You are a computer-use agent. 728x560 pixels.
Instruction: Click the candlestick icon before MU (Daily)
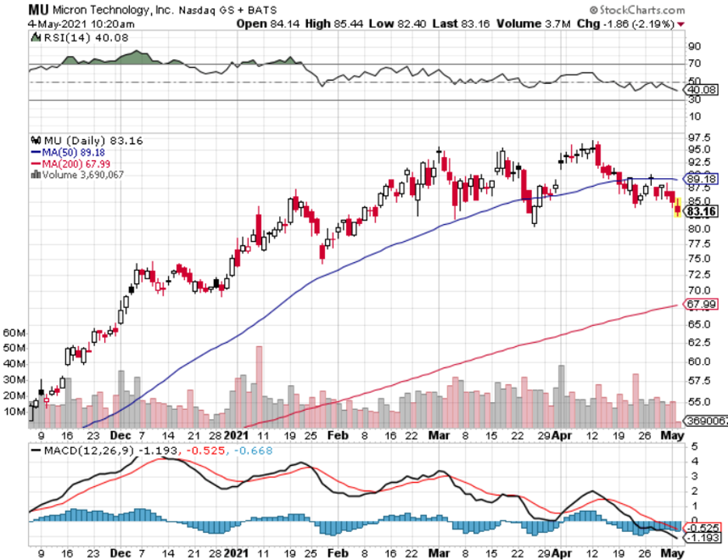(x=36, y=140)
